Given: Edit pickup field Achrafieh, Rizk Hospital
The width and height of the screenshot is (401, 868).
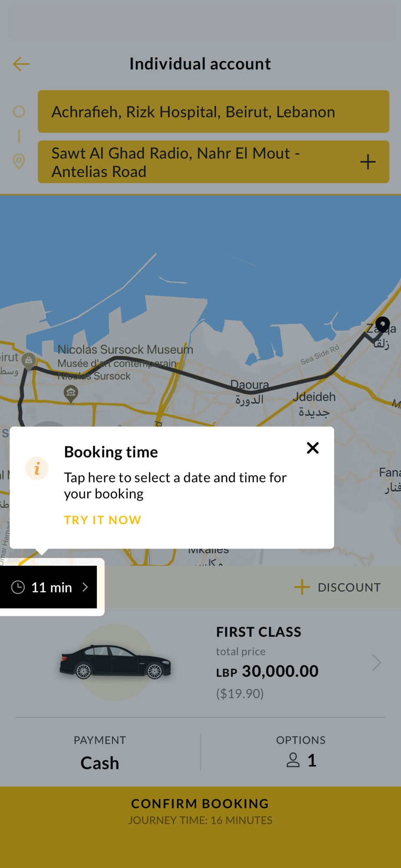Looking at the screenshot, I should [214, 112].
